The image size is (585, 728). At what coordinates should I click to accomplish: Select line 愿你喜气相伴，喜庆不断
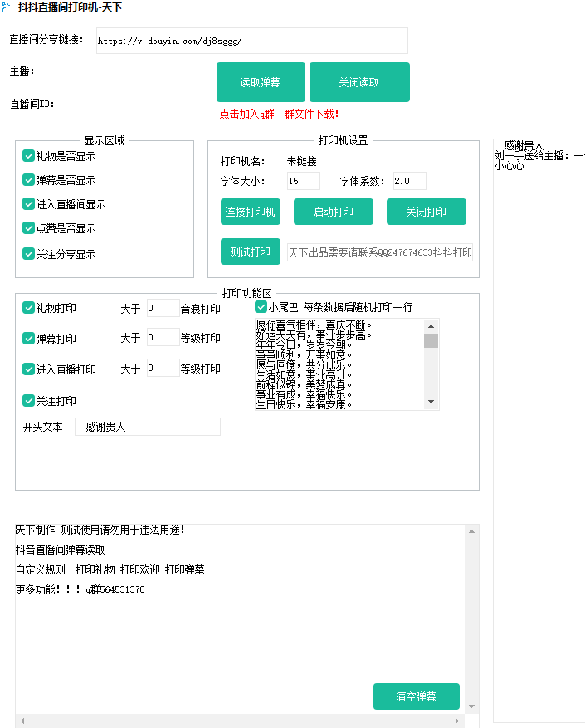click(x=314, y=325)
